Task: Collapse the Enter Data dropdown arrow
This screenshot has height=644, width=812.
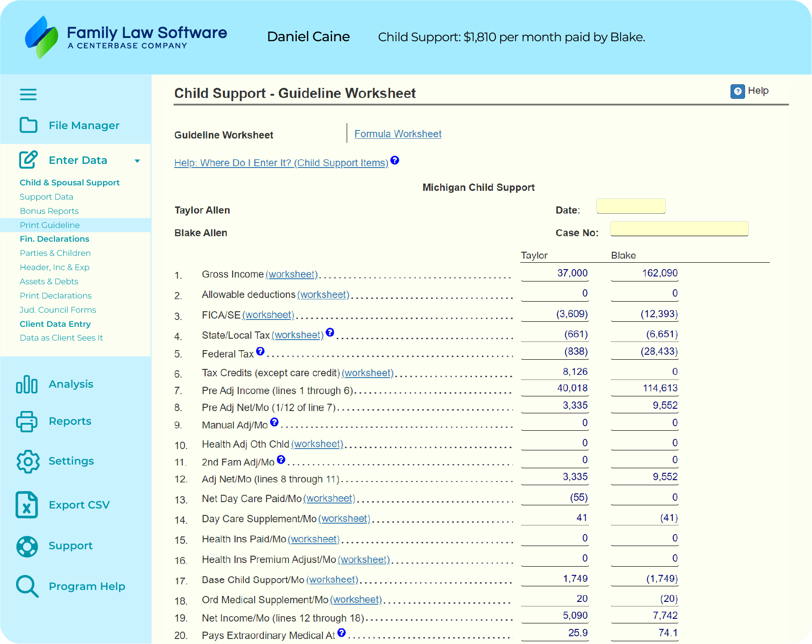Action: pyautogui.click(x=137, y=161)
